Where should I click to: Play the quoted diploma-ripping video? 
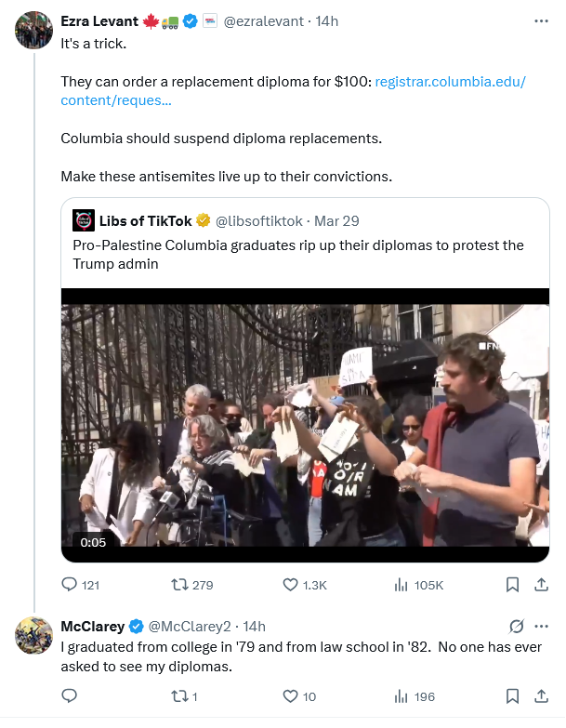(305, 425)
